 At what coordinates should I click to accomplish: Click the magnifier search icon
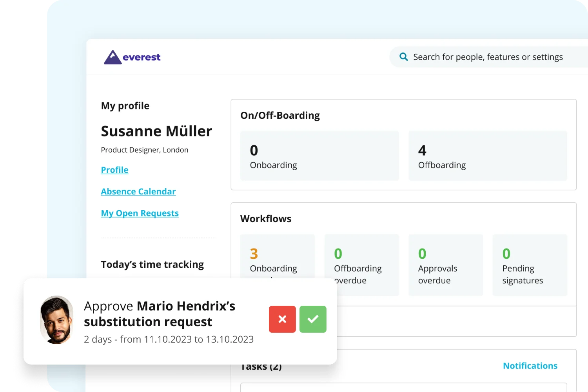click(x=403, y=57)
